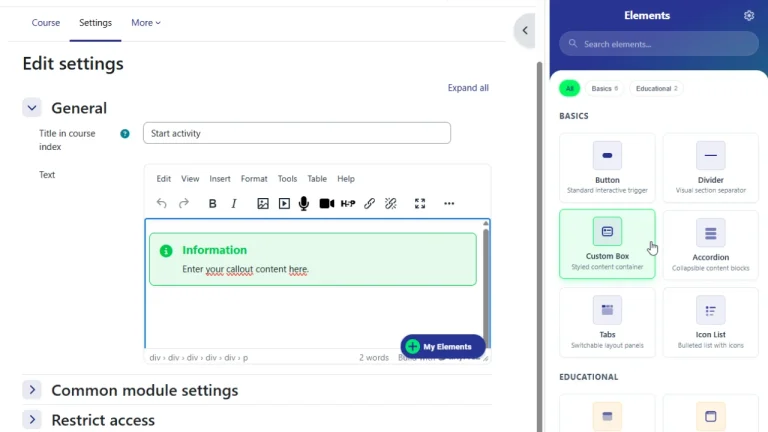Insert the Accordion element
Screen dimensions: 768x432
(710, 245)
